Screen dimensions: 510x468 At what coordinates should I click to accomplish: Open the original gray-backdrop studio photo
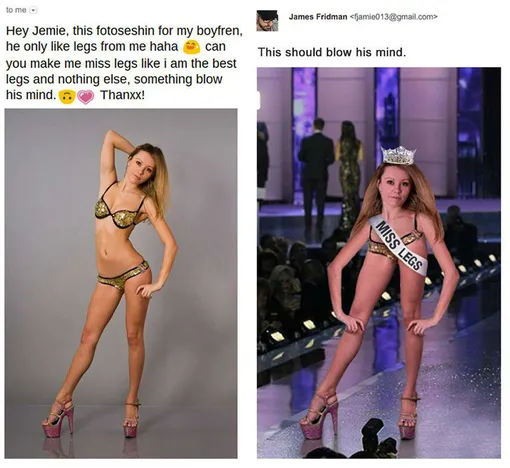pos(121,283)
